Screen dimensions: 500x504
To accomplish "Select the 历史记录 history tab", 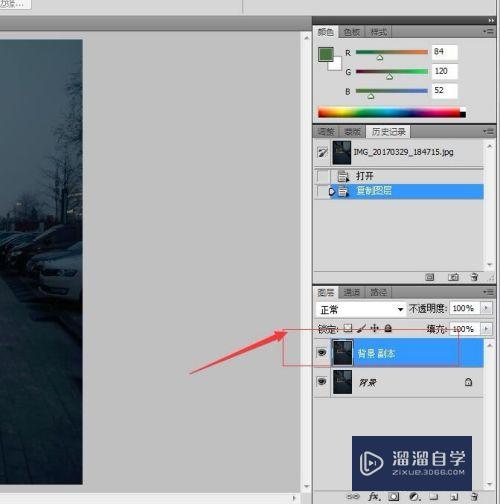I will coord(388,132).
